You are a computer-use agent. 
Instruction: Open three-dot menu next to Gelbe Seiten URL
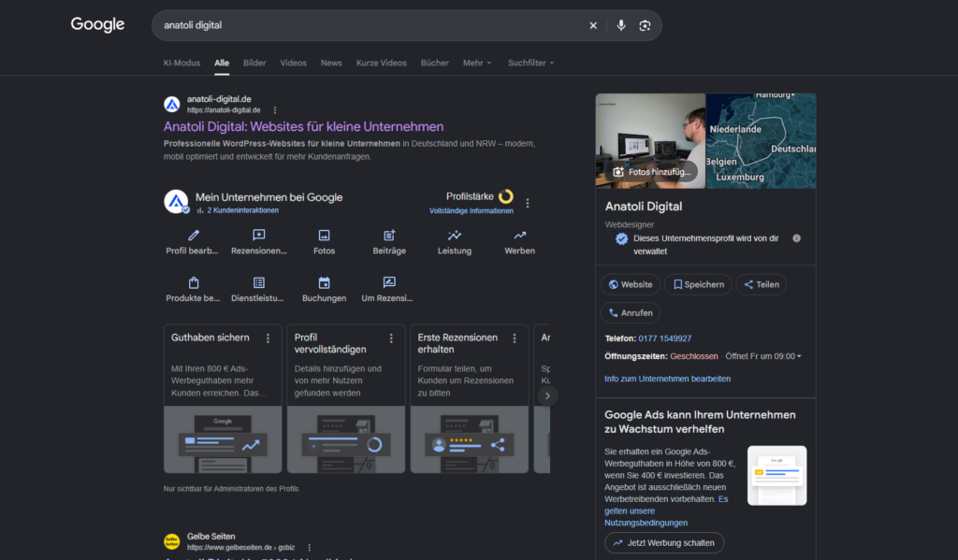coord(309,548)
